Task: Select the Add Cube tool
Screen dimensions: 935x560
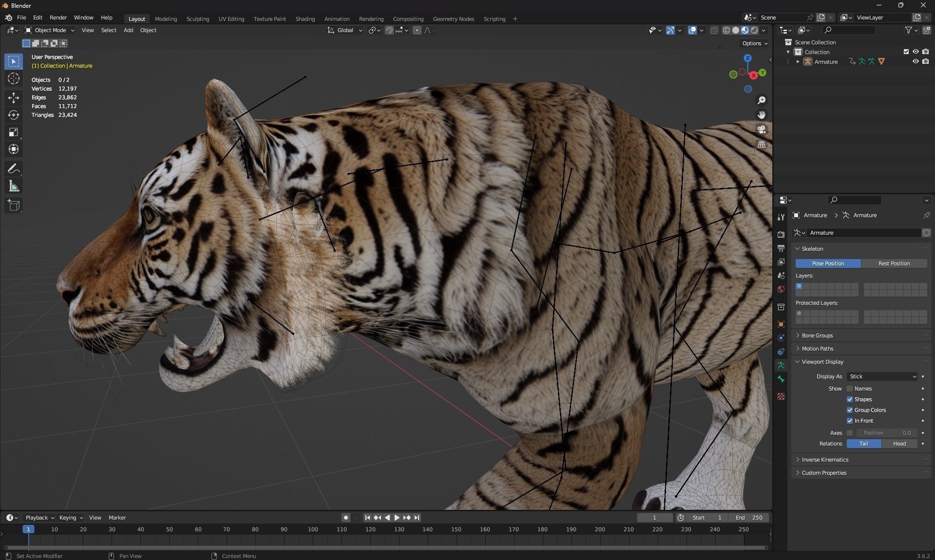Action: [14, 205]
